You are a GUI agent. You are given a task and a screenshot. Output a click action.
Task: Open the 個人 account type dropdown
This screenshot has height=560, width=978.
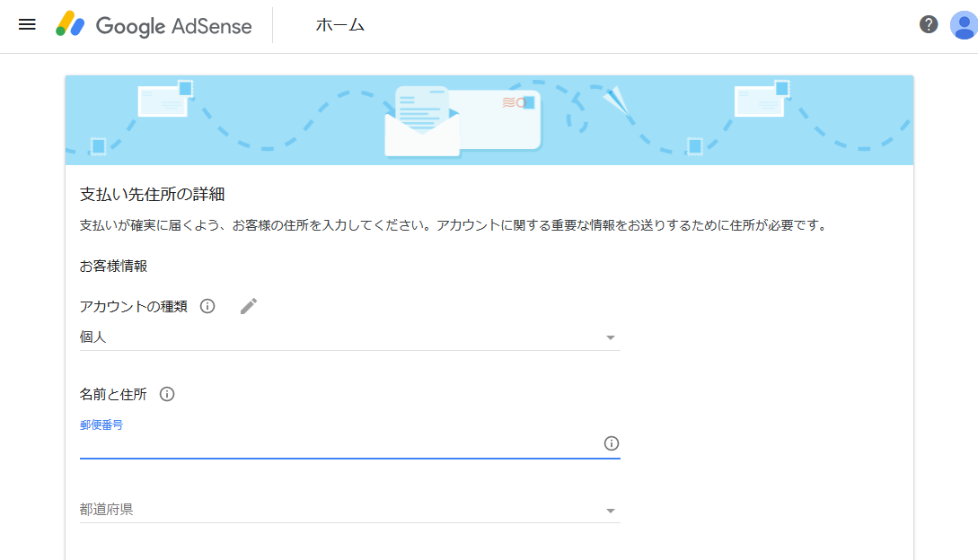click(349, 337)
